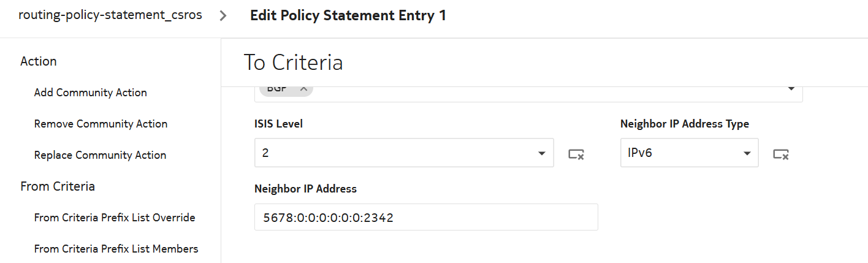The height and width of the screenshot is (263, 868).
Task: Open Remove Community Action in sidebar
Action: tap(101, 124)
